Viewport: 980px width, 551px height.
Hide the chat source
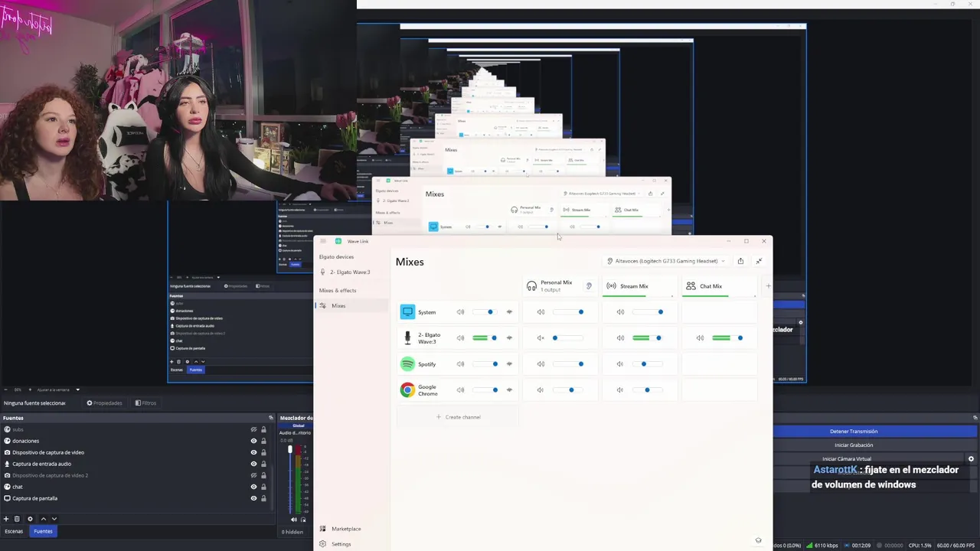click(253, 487)
